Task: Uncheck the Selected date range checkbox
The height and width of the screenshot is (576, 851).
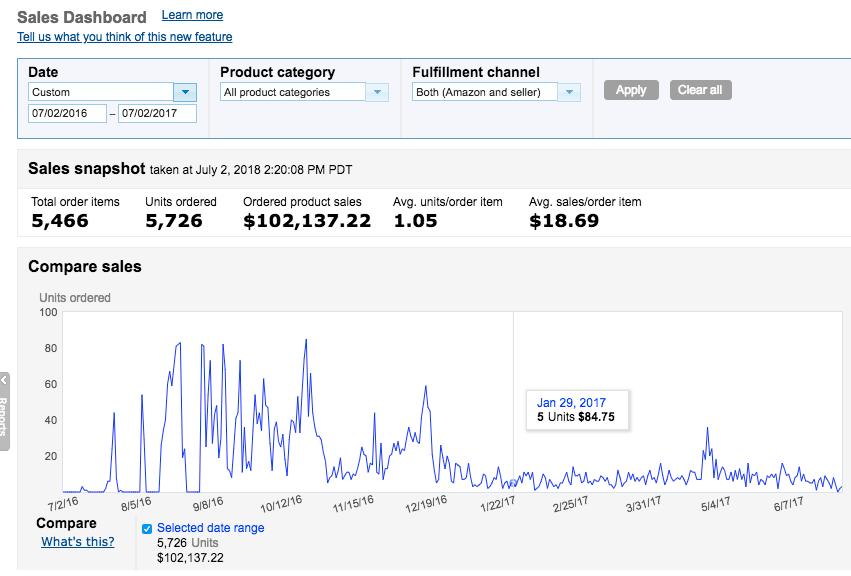Action: point(147,529)
